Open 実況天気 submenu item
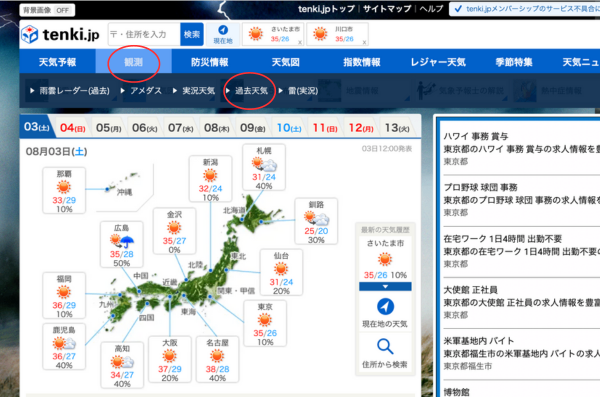 pos(194,91)
